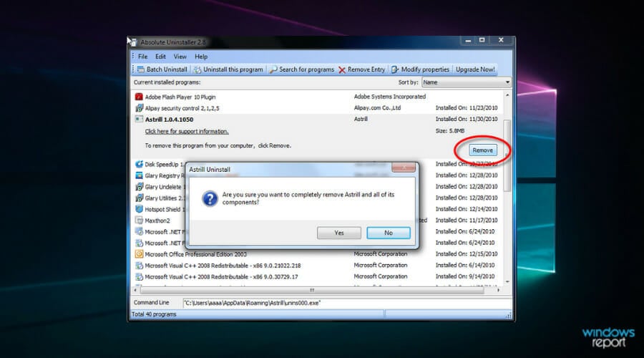Click the Search for programs magnifier icon
Screen dimensions: 644x358
click(x=273, y=69)
